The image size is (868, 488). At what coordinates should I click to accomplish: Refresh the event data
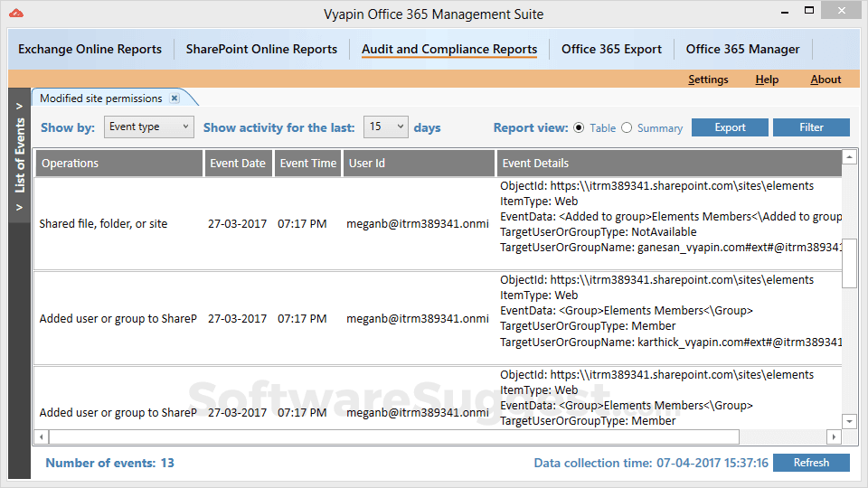[811, 463]
